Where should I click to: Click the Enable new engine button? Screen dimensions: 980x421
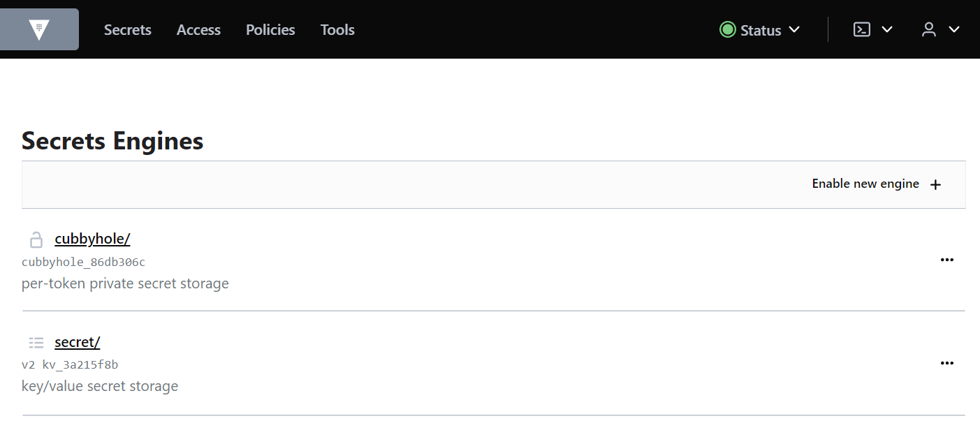(x=877, y=184)
